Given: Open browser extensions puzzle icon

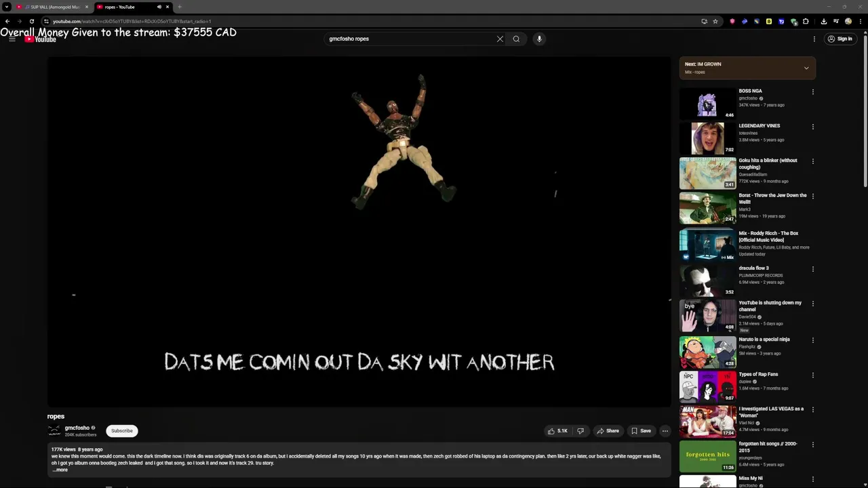Looking at the screenshot, I should pos(806,21).
